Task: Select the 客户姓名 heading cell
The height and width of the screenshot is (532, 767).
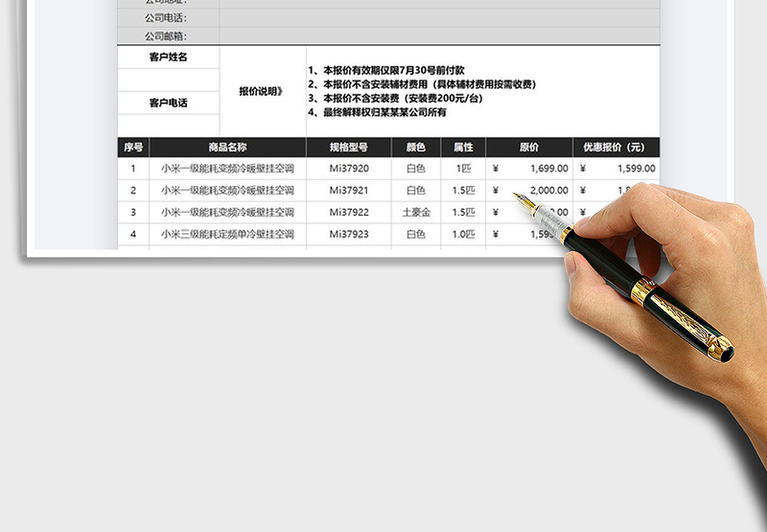Action: (169, 58)
